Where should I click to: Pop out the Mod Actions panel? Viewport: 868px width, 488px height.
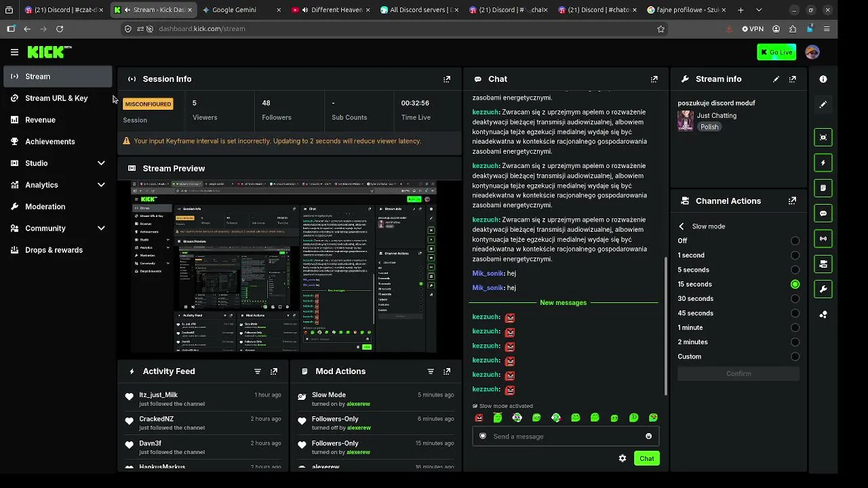[447, 371]
